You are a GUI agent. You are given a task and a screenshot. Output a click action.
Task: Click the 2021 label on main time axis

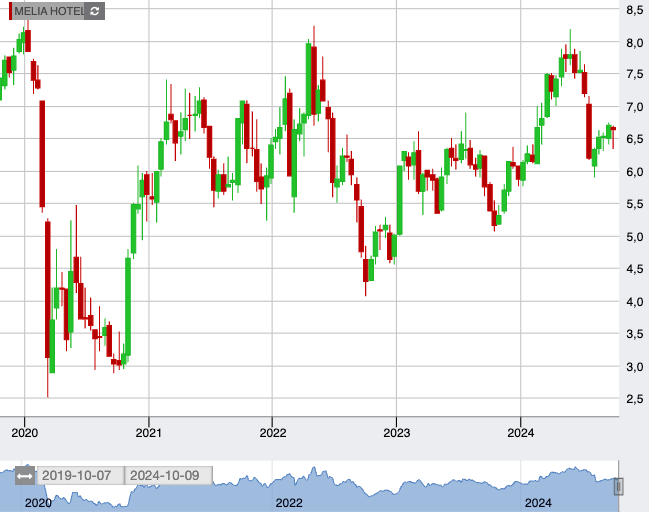tap(148, 433)
